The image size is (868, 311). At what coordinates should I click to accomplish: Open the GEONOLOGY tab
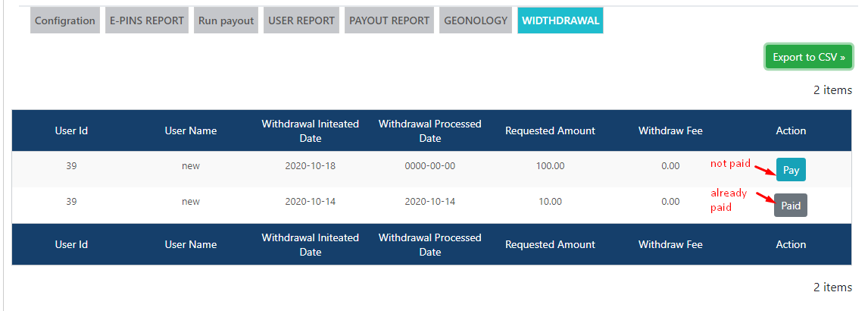click(476, 20)
